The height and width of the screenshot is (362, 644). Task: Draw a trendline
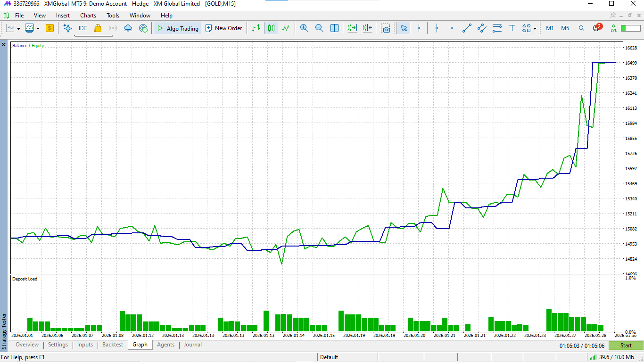coord(467,28)
